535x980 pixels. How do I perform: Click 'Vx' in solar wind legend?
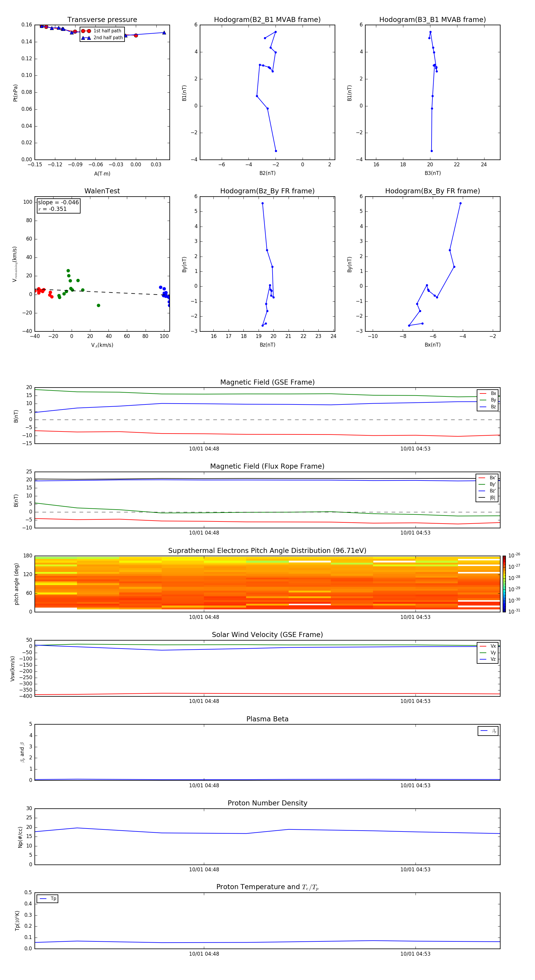click(488, 647)
